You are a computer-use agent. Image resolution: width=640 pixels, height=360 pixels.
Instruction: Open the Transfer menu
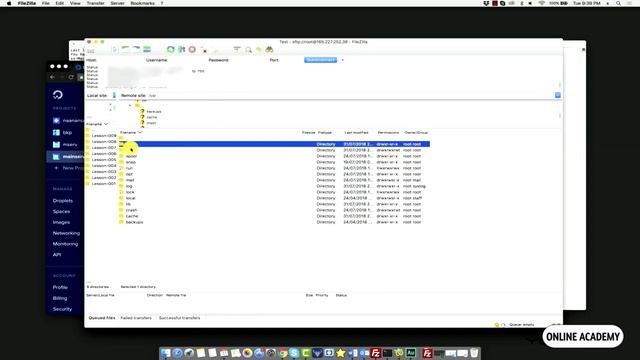pos(96,3)
